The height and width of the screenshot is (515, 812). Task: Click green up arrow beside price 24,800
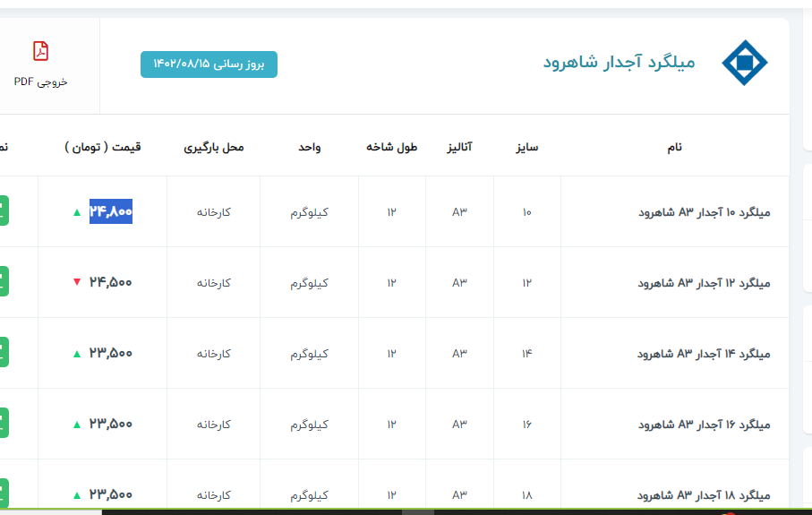coord(77,213)
